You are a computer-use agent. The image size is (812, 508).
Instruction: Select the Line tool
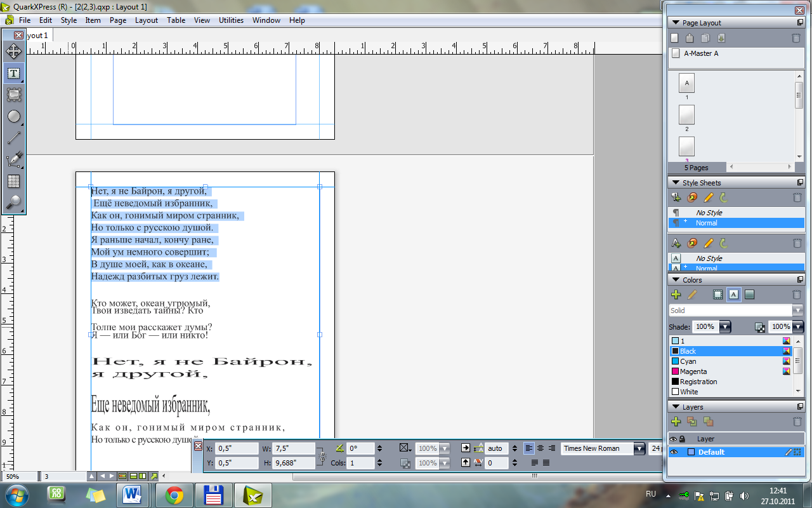pos(13,138)
